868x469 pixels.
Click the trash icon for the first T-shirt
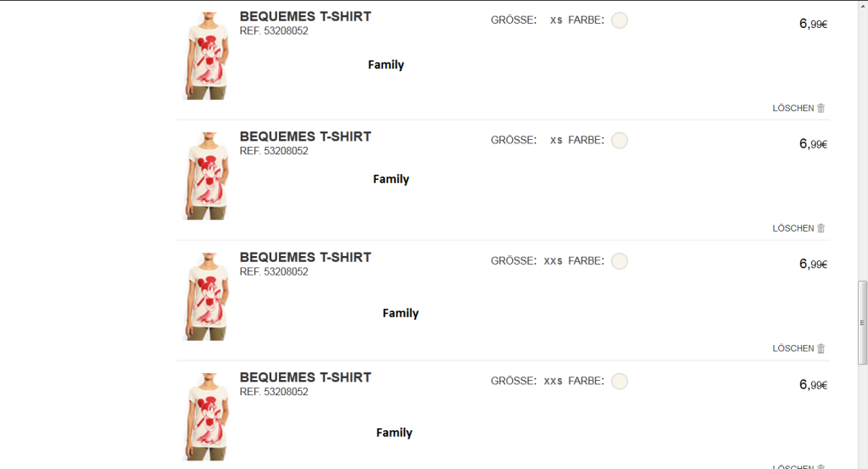(821, 109)
